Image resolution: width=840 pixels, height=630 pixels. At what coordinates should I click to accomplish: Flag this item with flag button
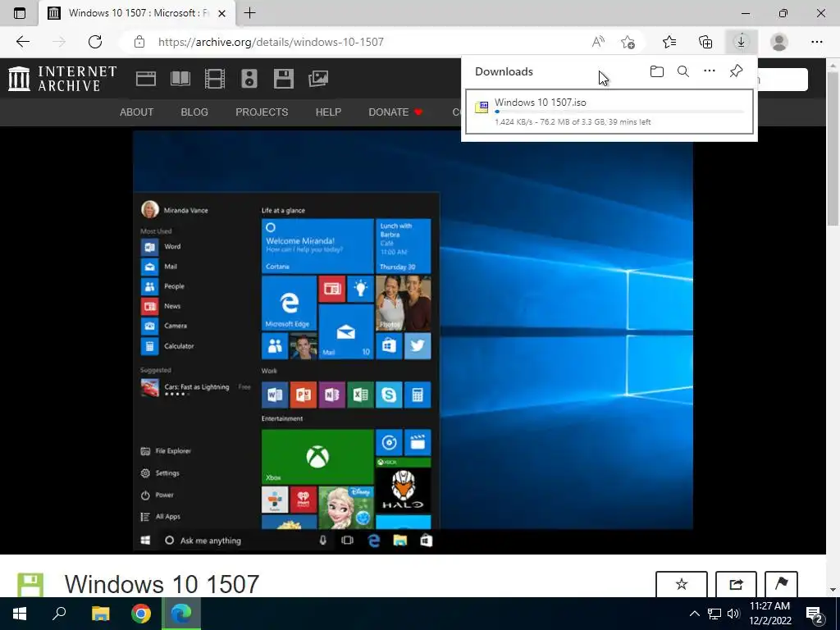click(781, 584)
